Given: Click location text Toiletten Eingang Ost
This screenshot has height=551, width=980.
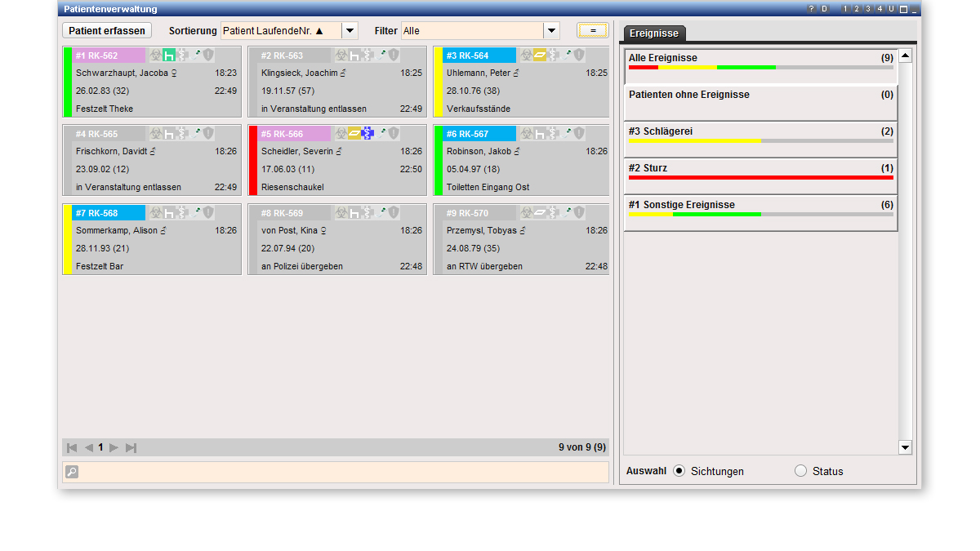Looking at the screenshot, I should pos(488,187).
